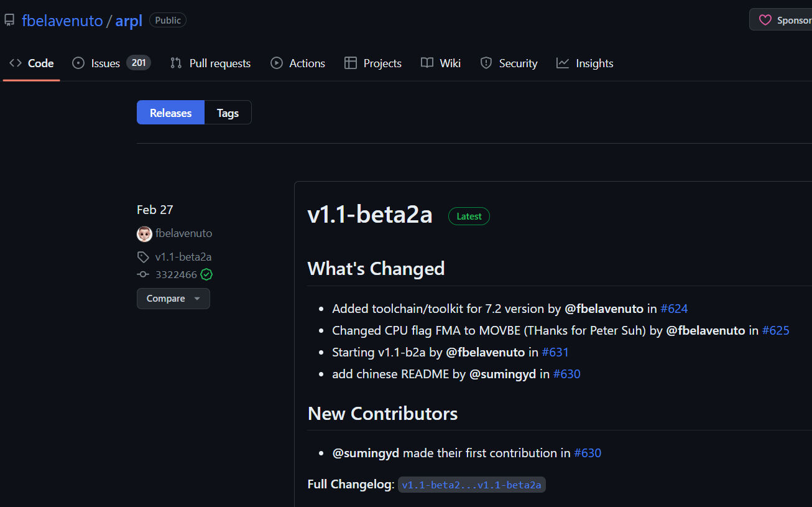Click the fbelavenuto avatar image

tap(144, 234)
